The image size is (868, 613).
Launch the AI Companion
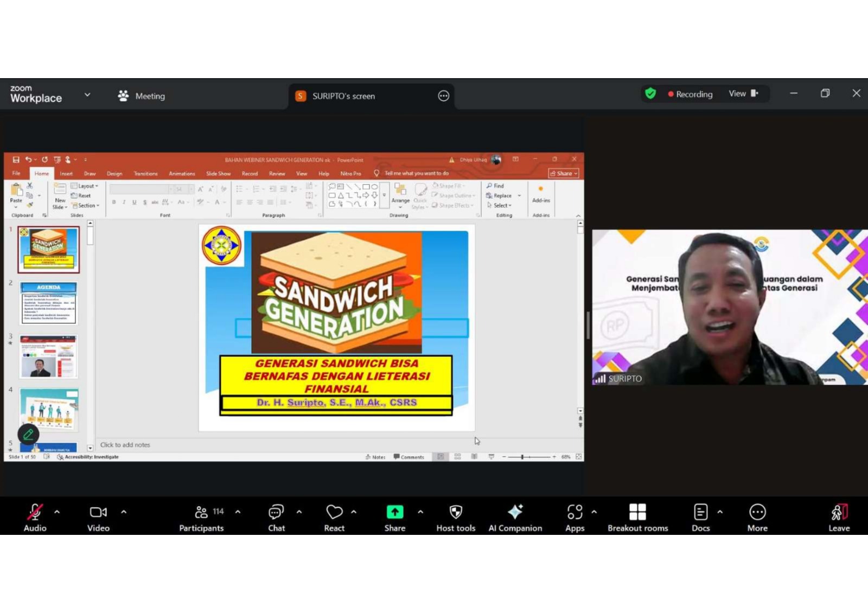click(515, 512)
